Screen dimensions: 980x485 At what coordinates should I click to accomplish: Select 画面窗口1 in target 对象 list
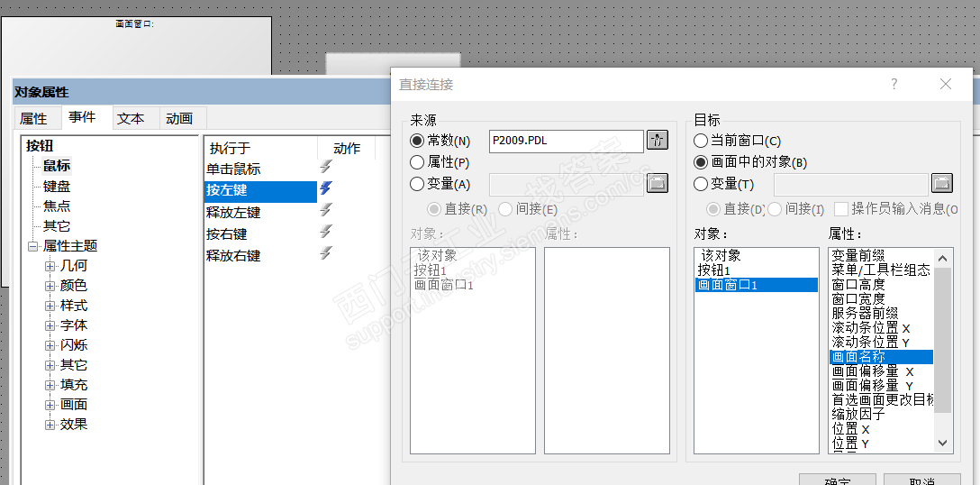coord(757,285)
